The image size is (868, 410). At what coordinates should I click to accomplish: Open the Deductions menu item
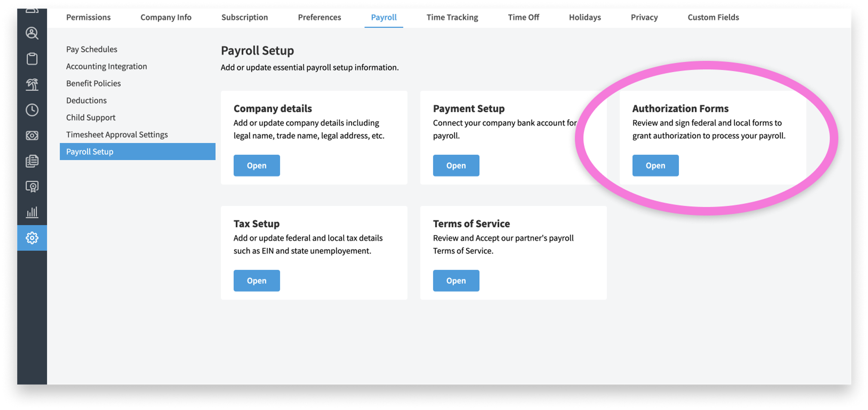pyautogui.click(x=86, y=100)
